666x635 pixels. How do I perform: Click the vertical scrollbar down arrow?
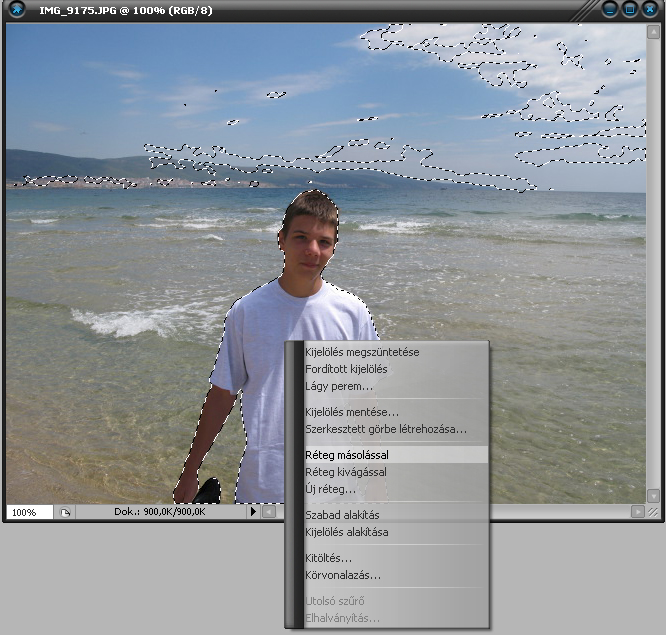652,496
